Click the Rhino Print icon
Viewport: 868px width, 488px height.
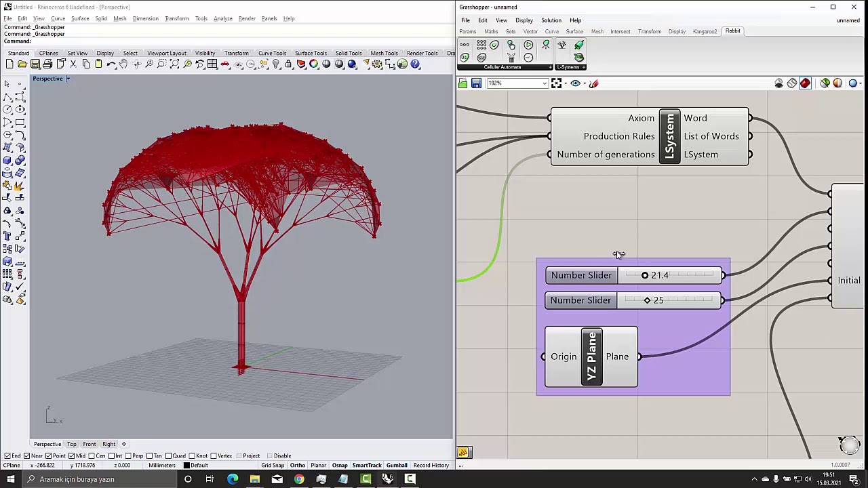(x=47, y=64)
